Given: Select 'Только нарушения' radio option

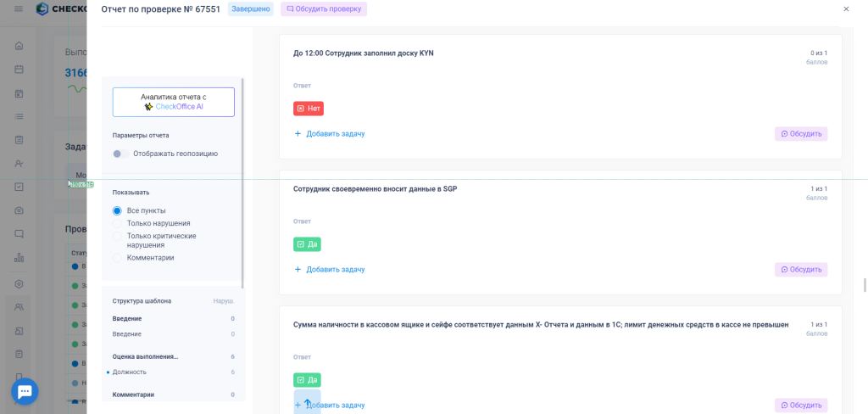Looking at the screenshot, I should click(117, 223).
